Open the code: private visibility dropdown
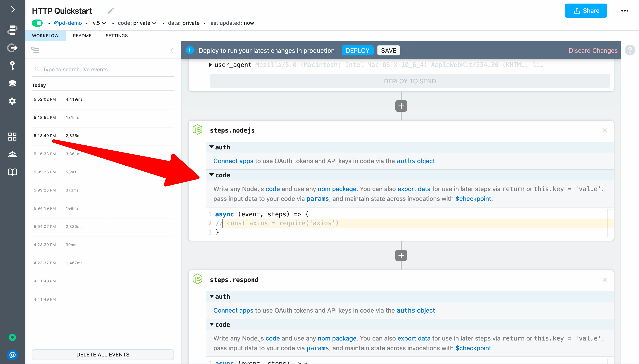Viewport: 639px width, 364px height. (x=137, y=23)
